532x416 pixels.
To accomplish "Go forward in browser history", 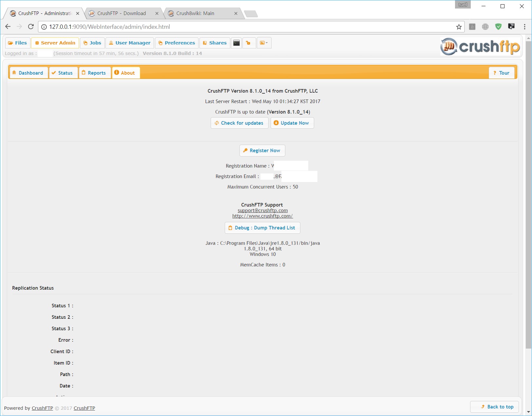I will (x=19, y=27).
